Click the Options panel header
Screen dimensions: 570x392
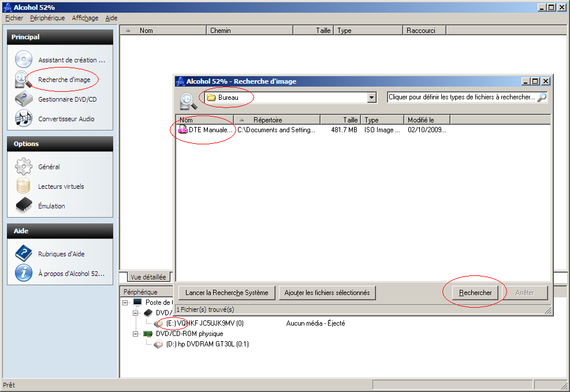(x=60, y=144)
